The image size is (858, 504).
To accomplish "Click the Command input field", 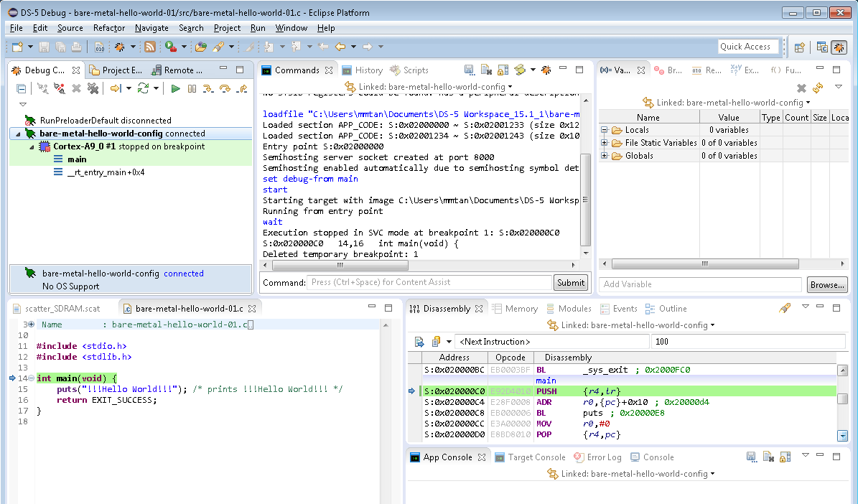I will [x=429, y=282].
